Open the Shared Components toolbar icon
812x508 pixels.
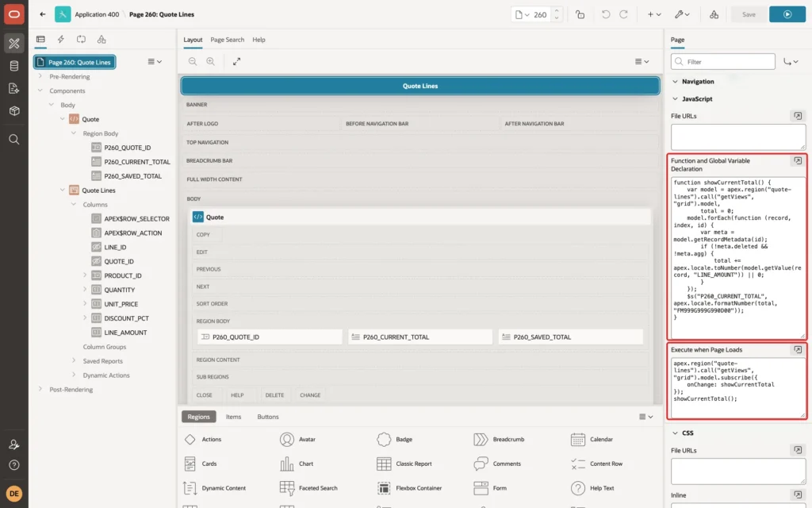coord(714,14)
